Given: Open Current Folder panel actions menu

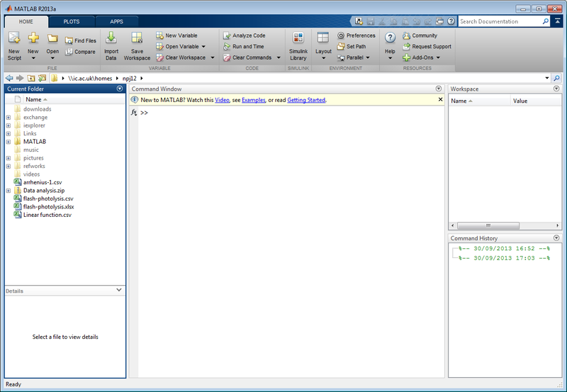Looking at the screenshot, I should pos(120,89).
